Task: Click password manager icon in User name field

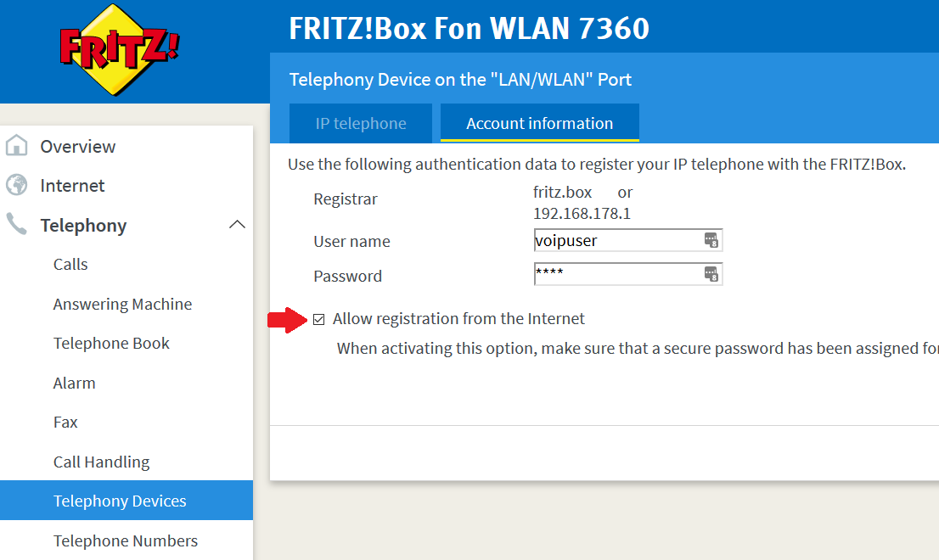Action: point(711,240)
